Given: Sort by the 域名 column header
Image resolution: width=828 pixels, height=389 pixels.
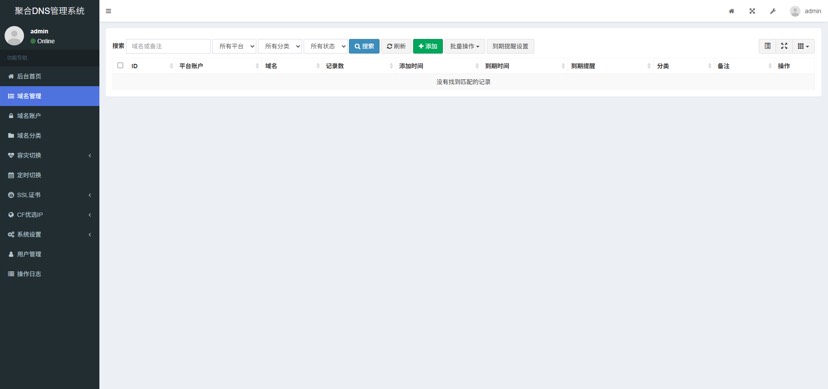Looking at the screenshot, I should click(291, 66).
